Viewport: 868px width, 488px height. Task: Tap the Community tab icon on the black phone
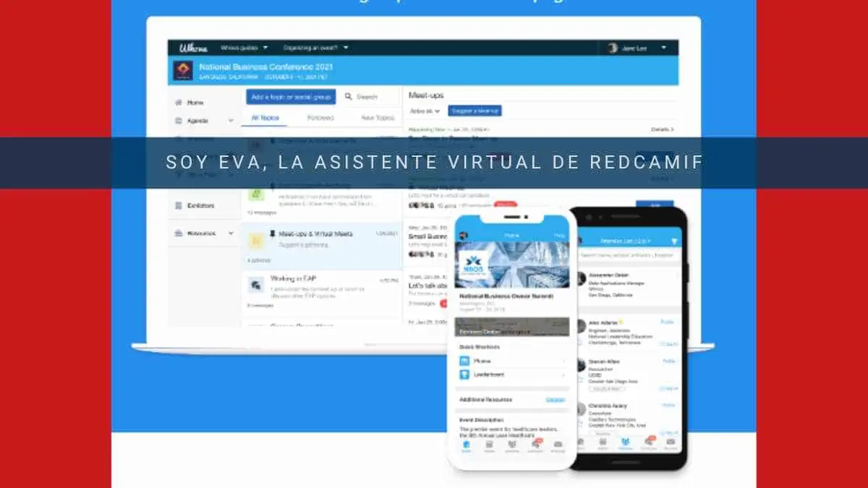[x=648, y=442]
